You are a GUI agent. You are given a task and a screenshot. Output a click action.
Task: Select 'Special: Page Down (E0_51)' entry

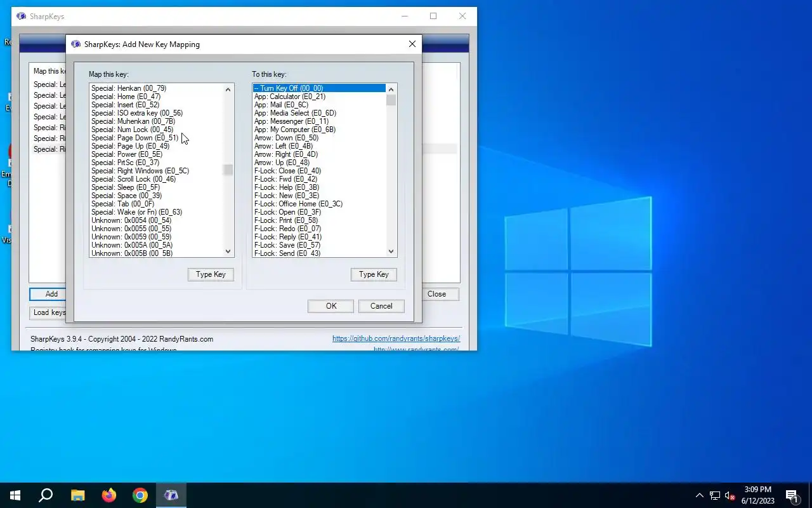tap(156, 138)
